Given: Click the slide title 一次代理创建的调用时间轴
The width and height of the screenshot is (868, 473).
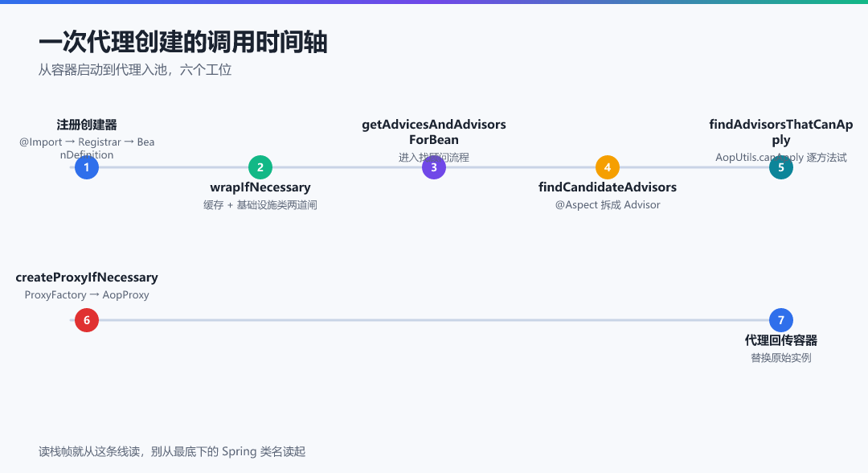Looking at the screenshot, I should click(183, 43).
